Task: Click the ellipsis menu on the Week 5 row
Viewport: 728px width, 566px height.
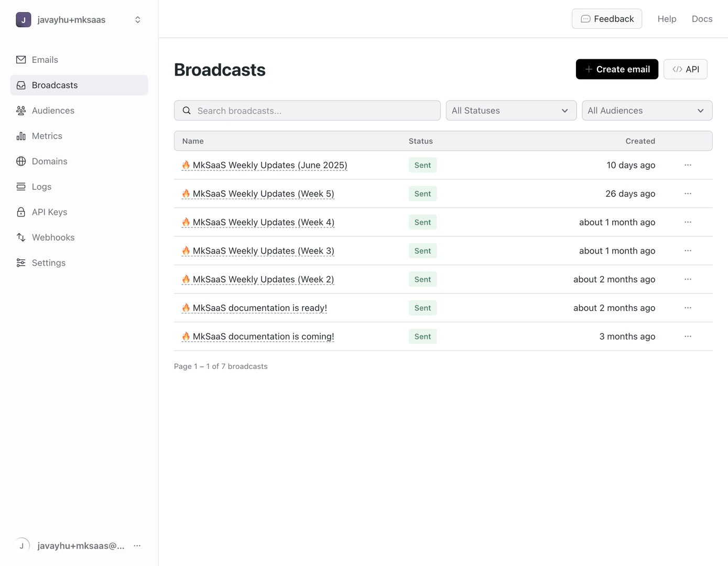Action: point(688,193)
